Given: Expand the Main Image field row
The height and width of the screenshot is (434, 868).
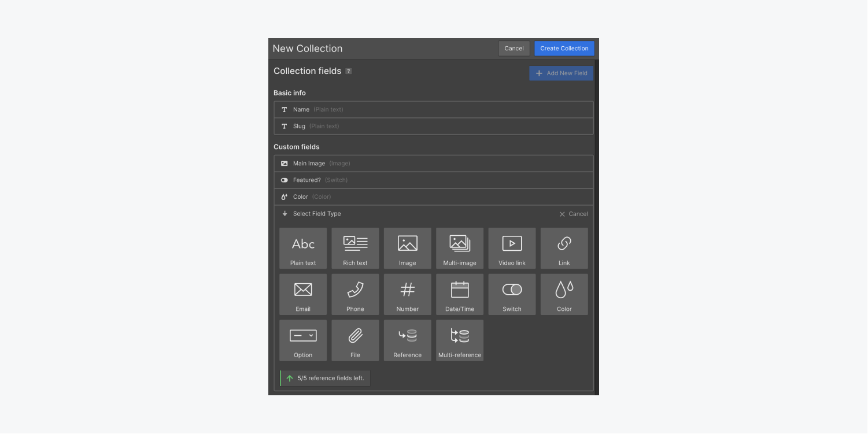Looking at the screenshot, I should [433, 163].
